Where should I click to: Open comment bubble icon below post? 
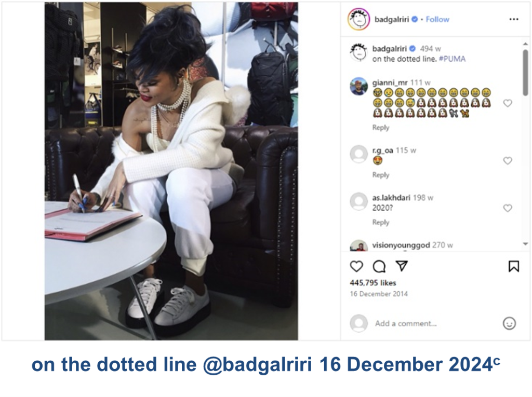pyautogui.click(x=379, y=266)
